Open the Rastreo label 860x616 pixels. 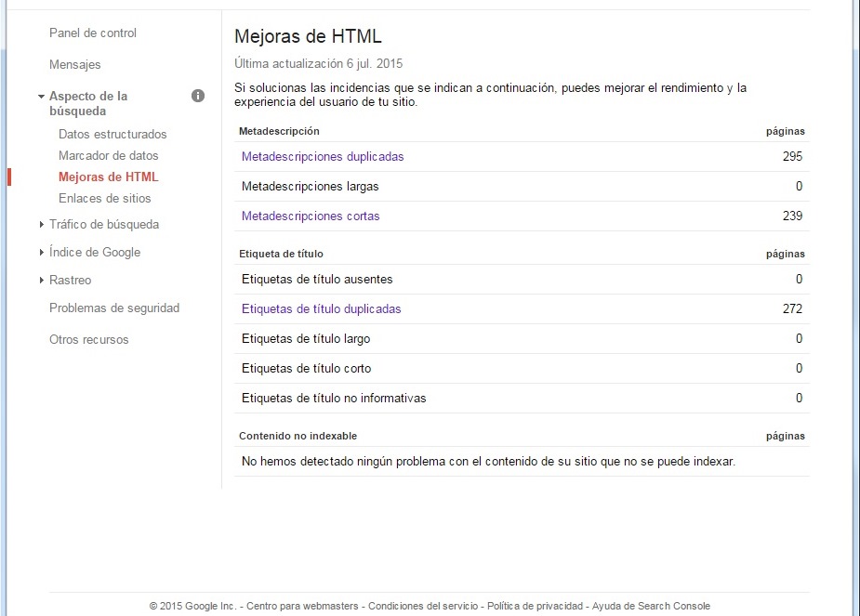click(x=71, y=280)
